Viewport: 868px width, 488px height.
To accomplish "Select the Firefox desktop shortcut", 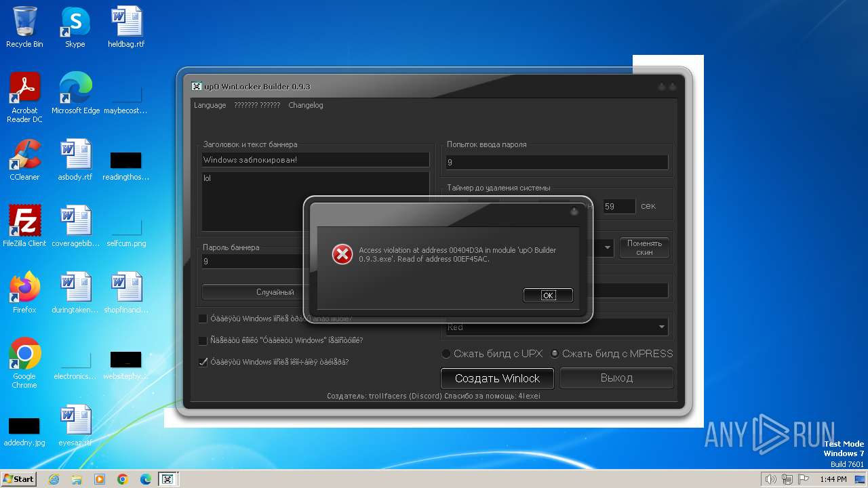I will point(24,293).
